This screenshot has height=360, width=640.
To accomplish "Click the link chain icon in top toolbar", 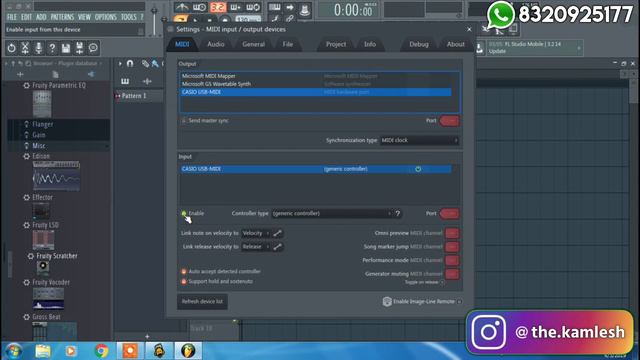I will (289, 18).
